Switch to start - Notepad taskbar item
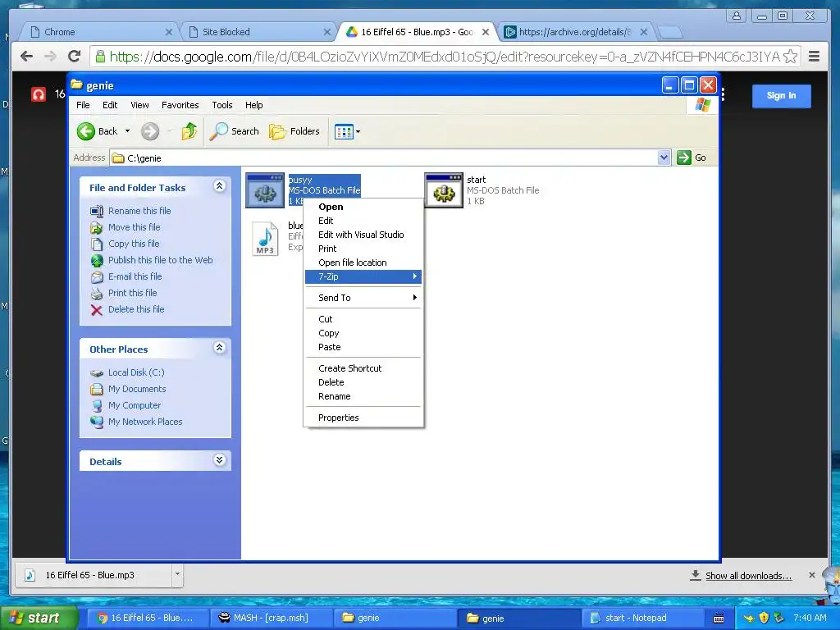This screenshot has width=840, height=630. click(642, 619)
